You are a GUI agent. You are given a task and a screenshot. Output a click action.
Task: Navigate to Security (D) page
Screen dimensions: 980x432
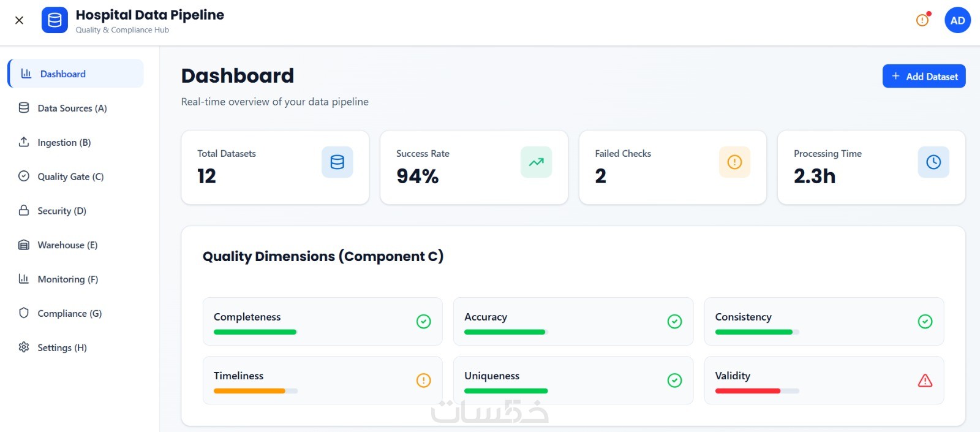tap(61, 211)
